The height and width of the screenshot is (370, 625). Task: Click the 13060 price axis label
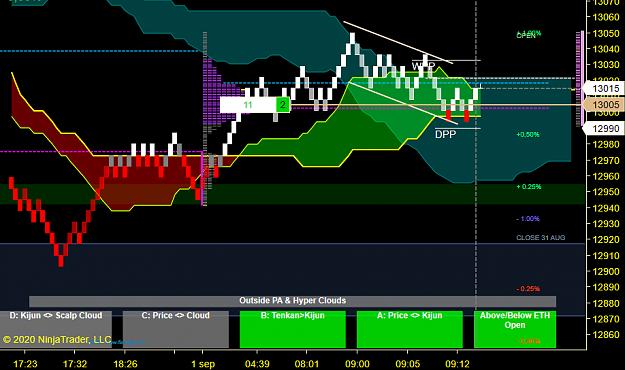[606, 17]
